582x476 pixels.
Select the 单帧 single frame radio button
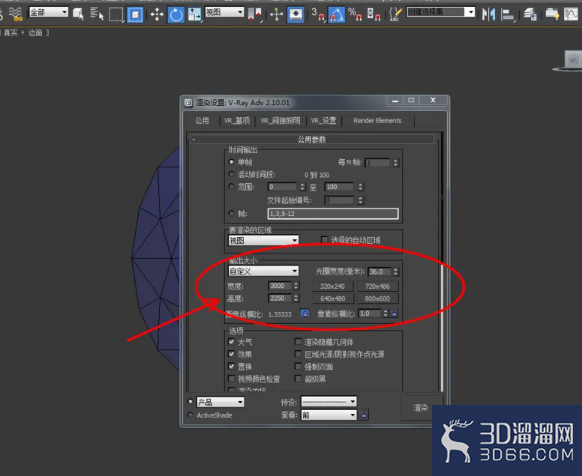pyautogui.click(x=231, y=162)
